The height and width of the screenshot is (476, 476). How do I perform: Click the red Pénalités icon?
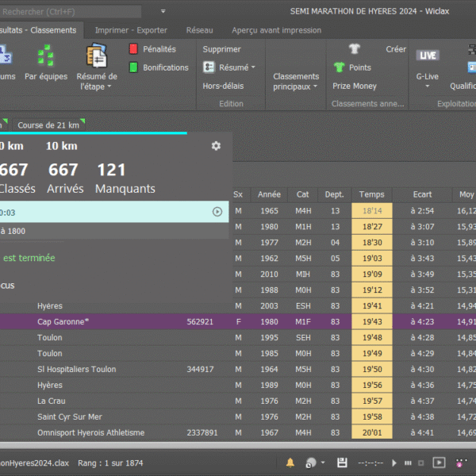click(133, 49)
